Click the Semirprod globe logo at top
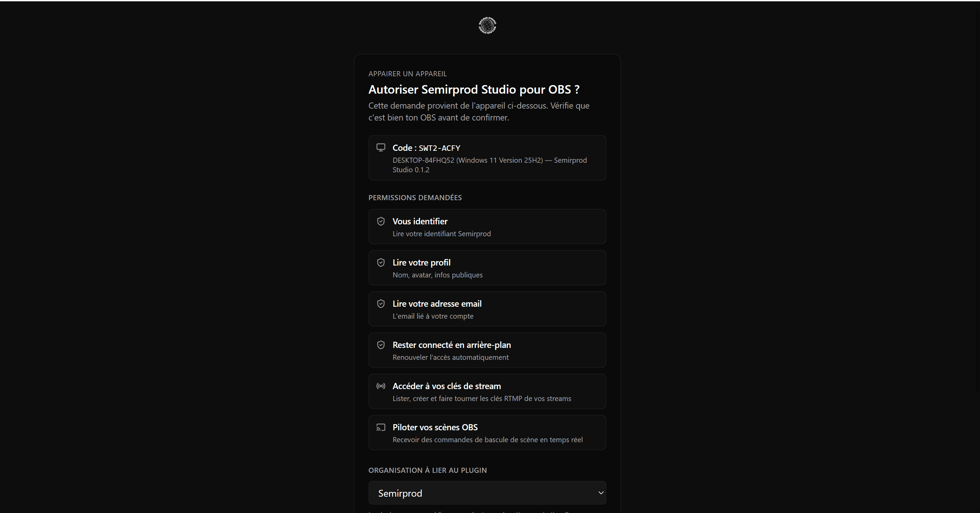This screenshot has width=980, height=513. click(487, 26)
